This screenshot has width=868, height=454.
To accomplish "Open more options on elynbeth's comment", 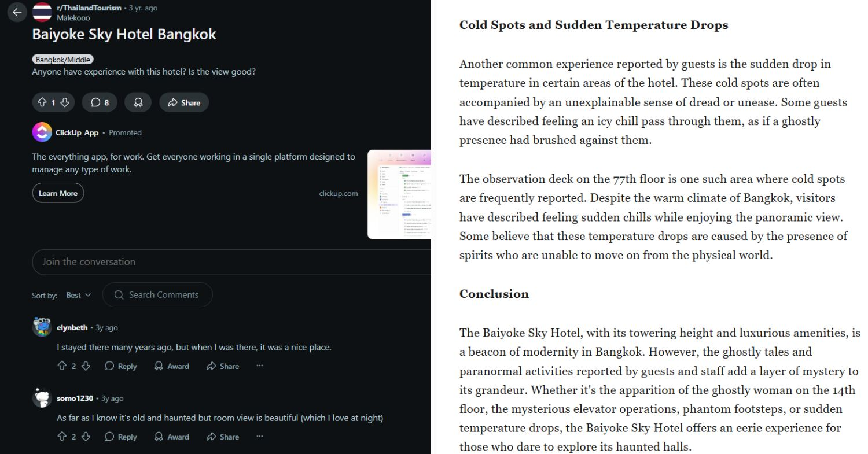I will (x=259, y=366).
